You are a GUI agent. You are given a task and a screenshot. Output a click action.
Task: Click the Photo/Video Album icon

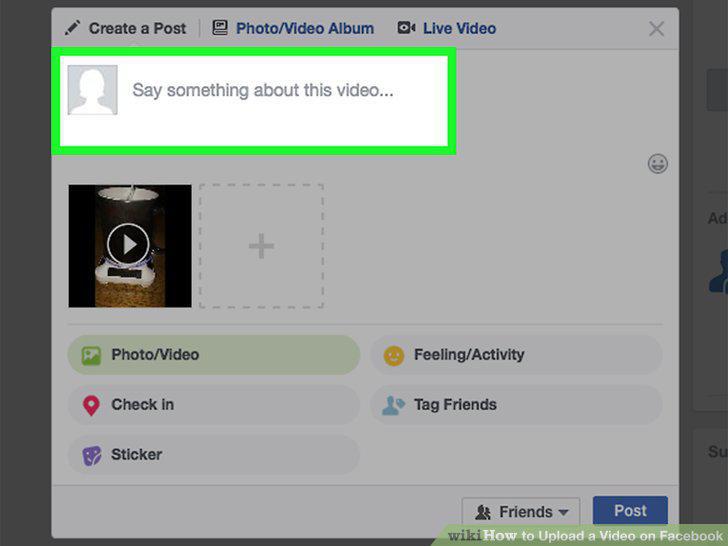click(220, 28)
